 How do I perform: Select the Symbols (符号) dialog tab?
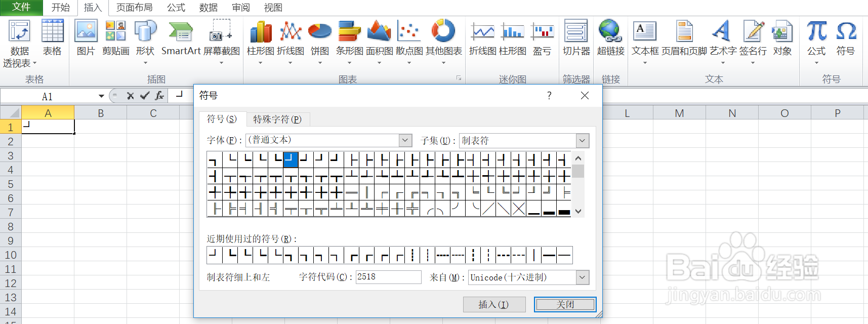click(222, 119)
